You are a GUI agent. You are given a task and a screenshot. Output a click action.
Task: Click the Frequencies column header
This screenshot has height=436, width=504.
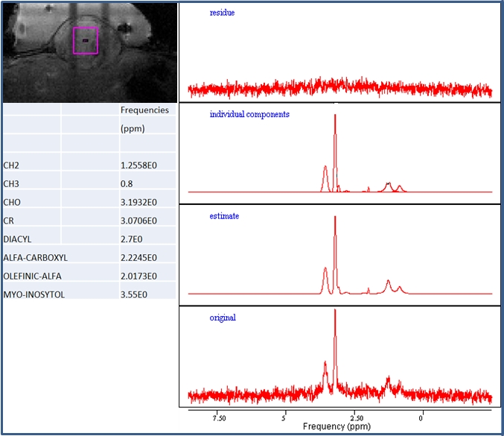pos(144,110)
